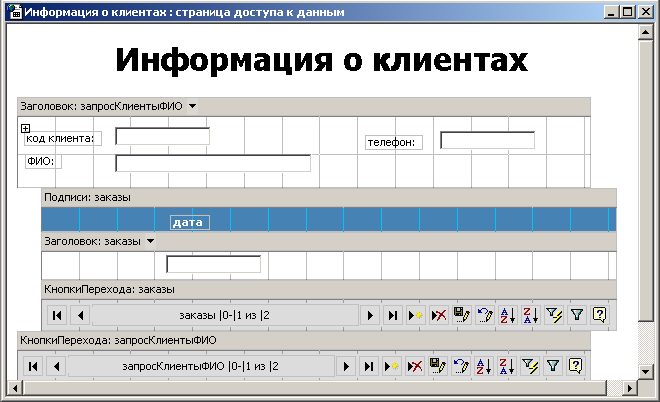Open help in запросКлиентыФИО navigation bar
The image size is (660, 402).
tap(575, 366)
